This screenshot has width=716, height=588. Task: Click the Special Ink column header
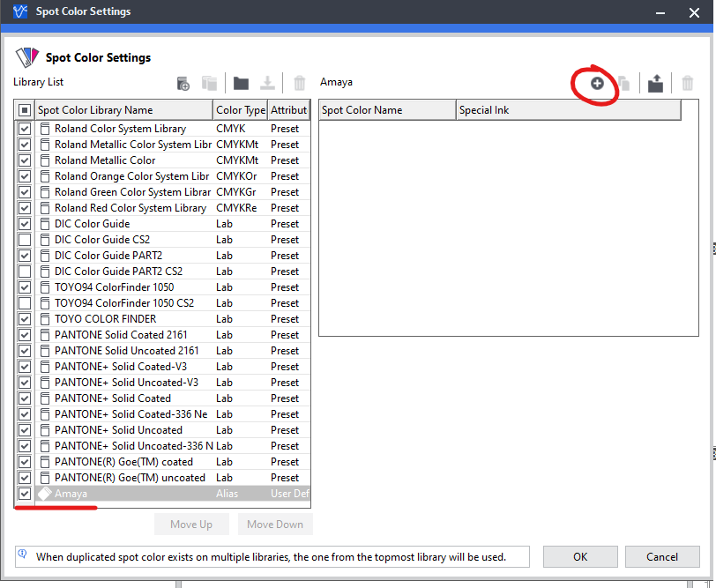[x=569, y=110]
